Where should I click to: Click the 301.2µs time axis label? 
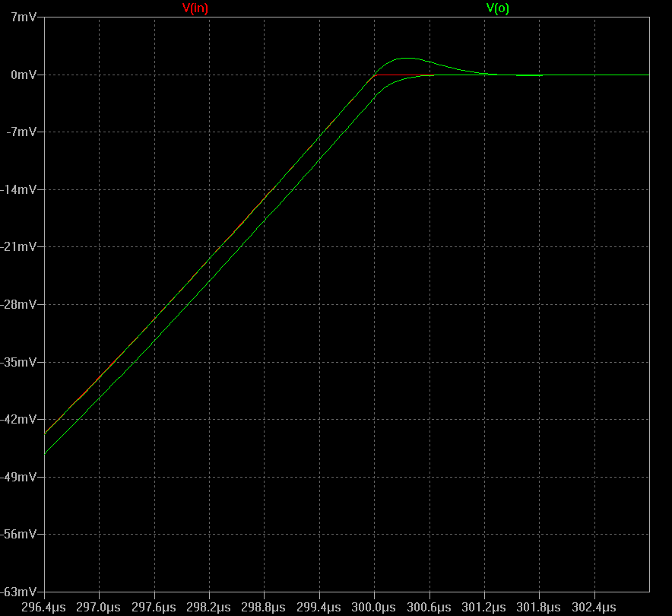click(484, 608)
